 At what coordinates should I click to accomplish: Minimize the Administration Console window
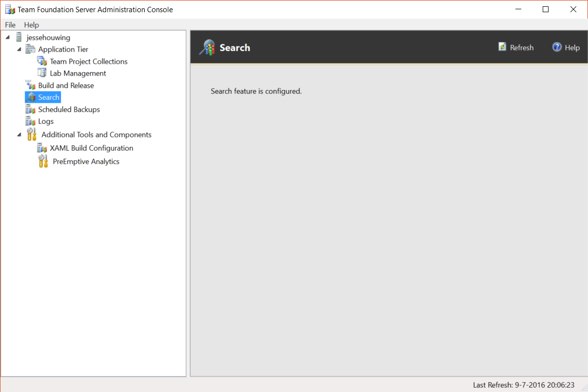pos(519,9)
